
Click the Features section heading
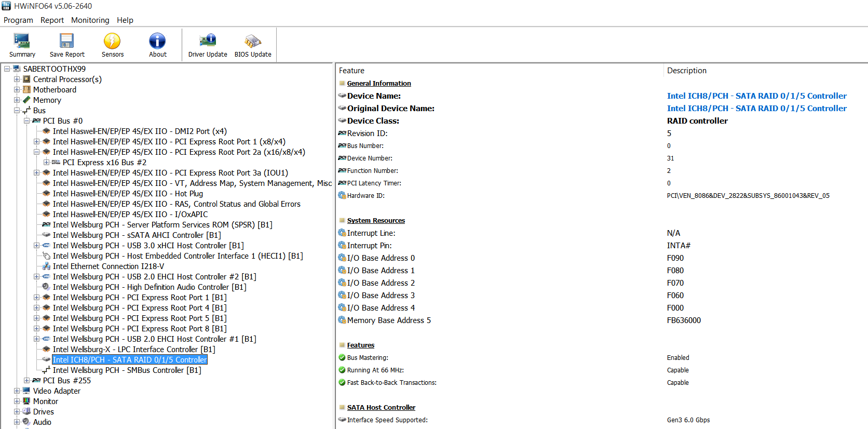point(361,345)
